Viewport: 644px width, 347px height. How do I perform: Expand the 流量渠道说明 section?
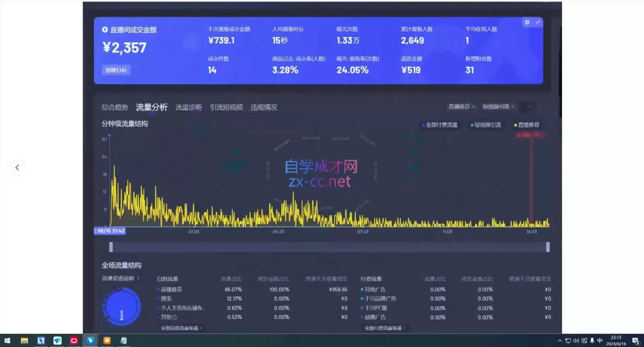pos(120,279)
